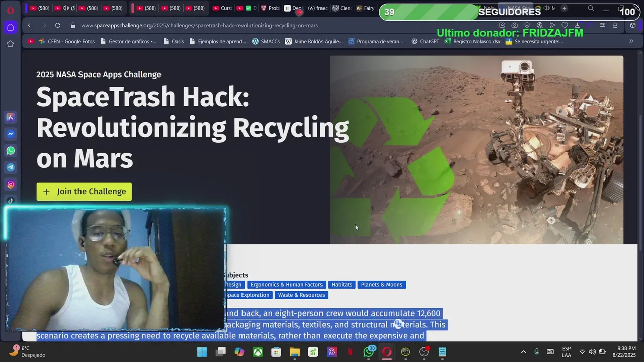Open the Se necesita urgente bookmark
Image resolution: width=644 pixels, height=362 pixels.
[x=534, y=41]
